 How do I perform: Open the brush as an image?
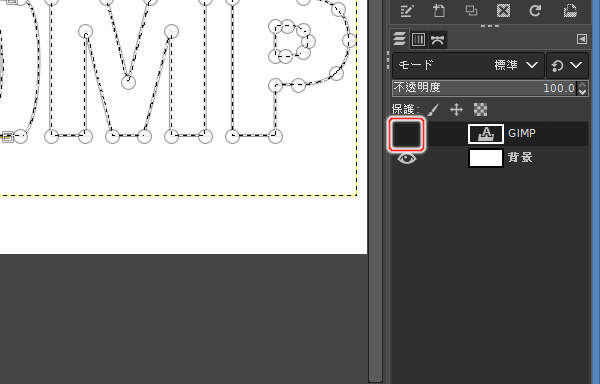(570, 10)
